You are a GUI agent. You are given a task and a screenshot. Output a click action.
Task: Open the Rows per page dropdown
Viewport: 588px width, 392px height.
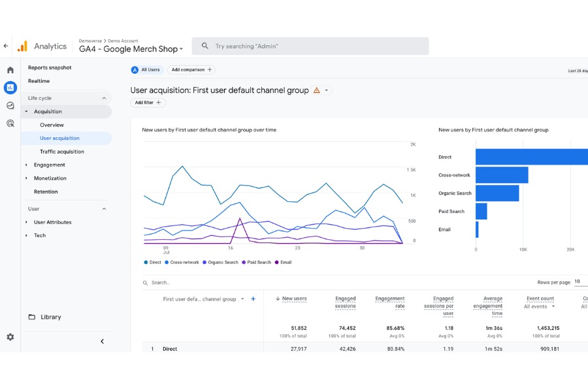tap(581, 282)
